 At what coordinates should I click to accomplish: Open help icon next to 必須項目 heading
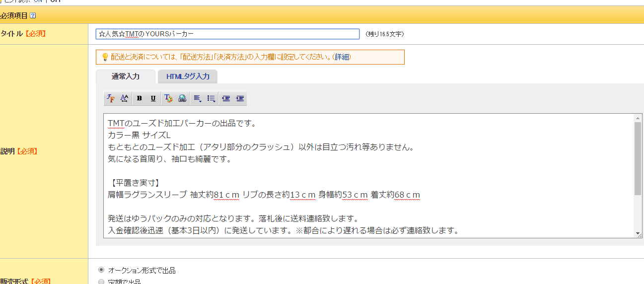click(x=33, y=15)
